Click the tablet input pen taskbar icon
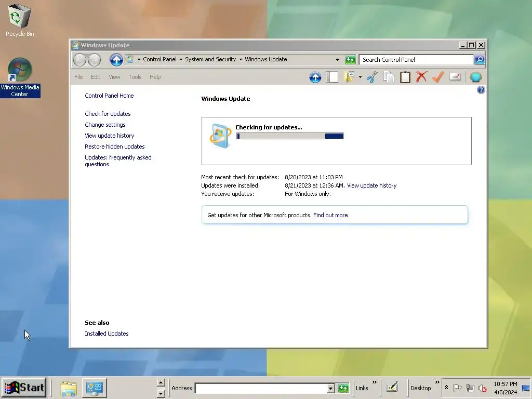This screenshot has height=399, width=532. [392, 387]
